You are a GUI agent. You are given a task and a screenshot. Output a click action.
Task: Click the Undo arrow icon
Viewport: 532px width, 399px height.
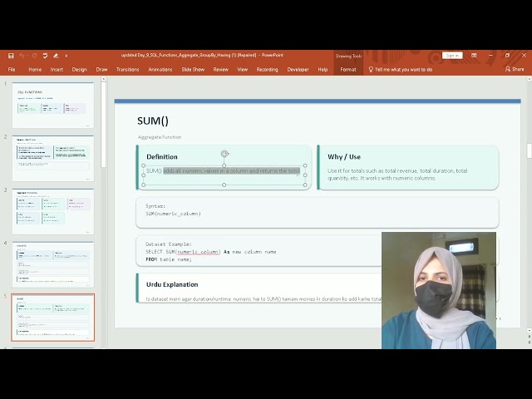point(22,56)
